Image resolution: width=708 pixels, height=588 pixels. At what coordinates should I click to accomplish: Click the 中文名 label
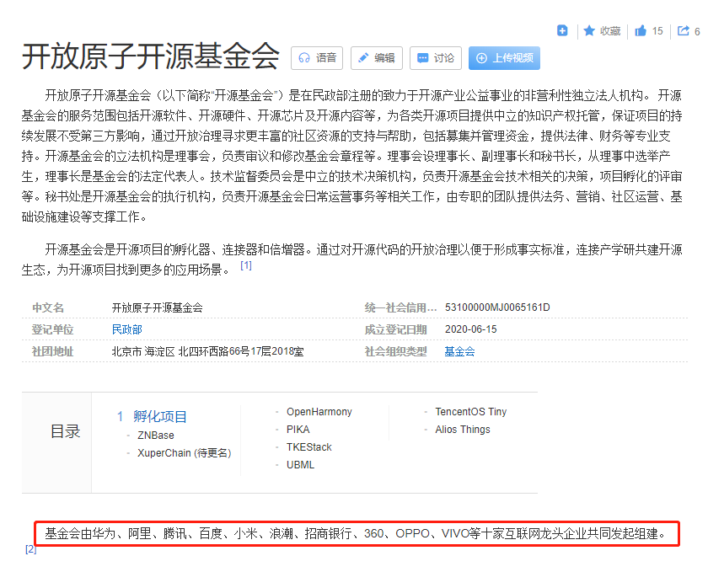[48, 307]
